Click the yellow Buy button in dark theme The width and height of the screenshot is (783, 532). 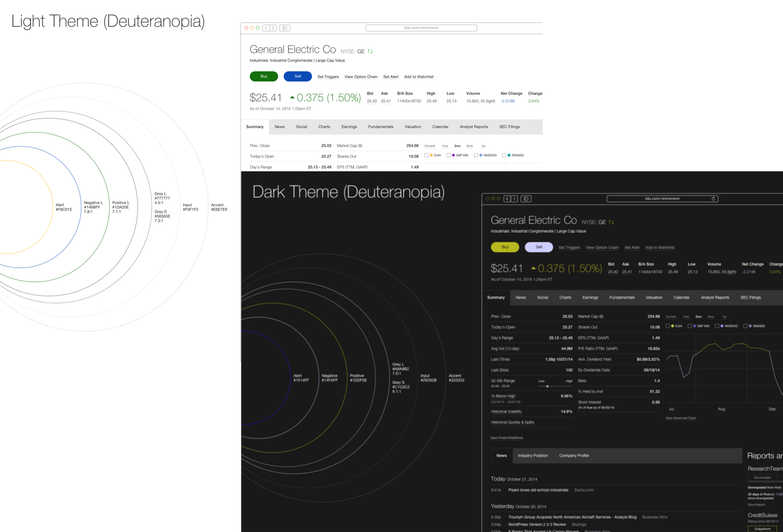tap(505, 247)
